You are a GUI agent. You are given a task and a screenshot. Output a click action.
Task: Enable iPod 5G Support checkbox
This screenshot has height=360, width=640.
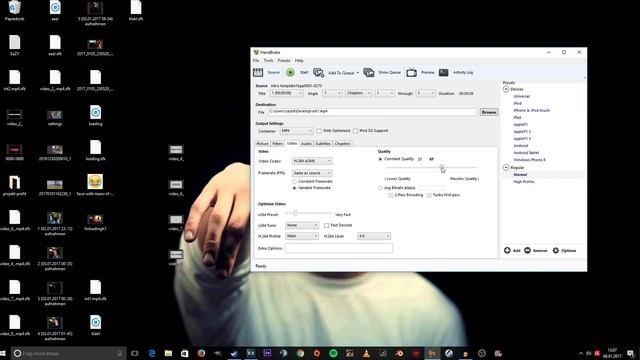(x=355, y=131)
